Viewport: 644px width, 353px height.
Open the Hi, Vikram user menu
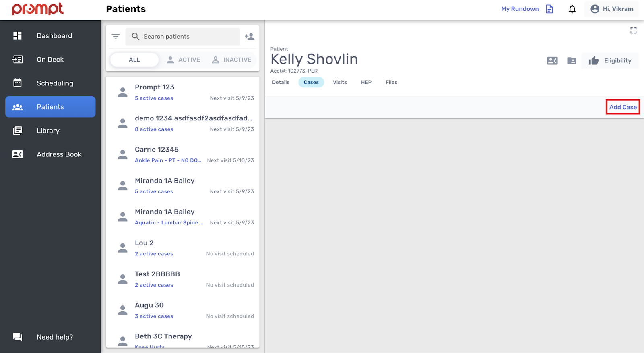coord(612,9)
